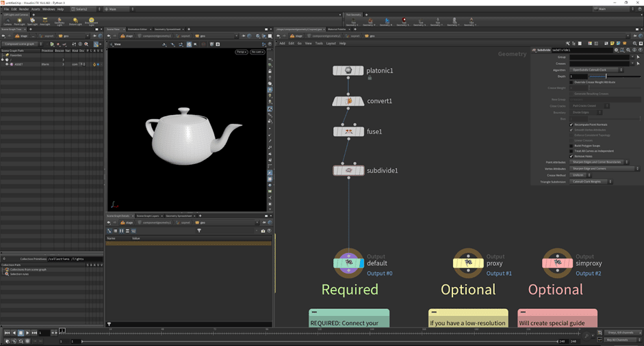The height and width of the screenshot is (346, 644).
Task: Click the fuse1 node in network
Action: pos(348,131)
